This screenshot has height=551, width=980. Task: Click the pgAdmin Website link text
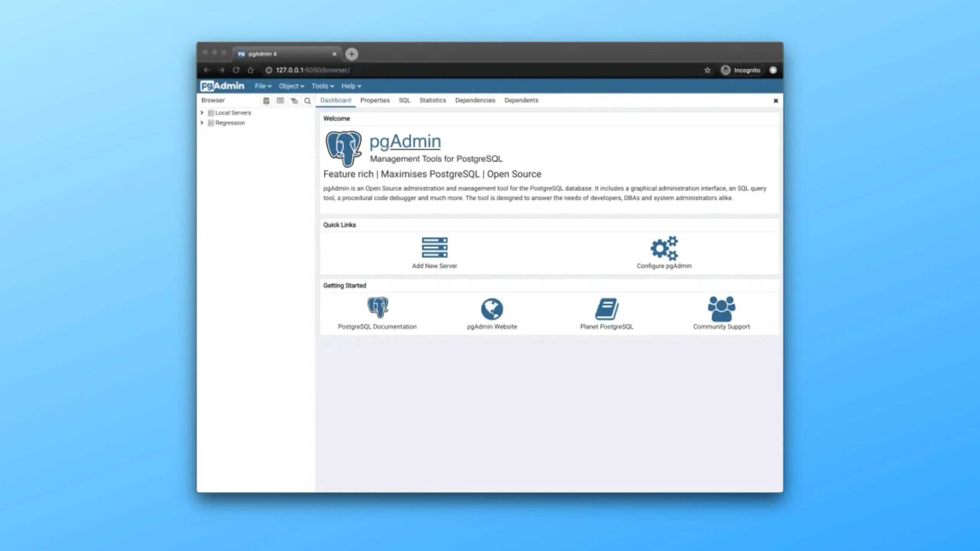(492, 327)
